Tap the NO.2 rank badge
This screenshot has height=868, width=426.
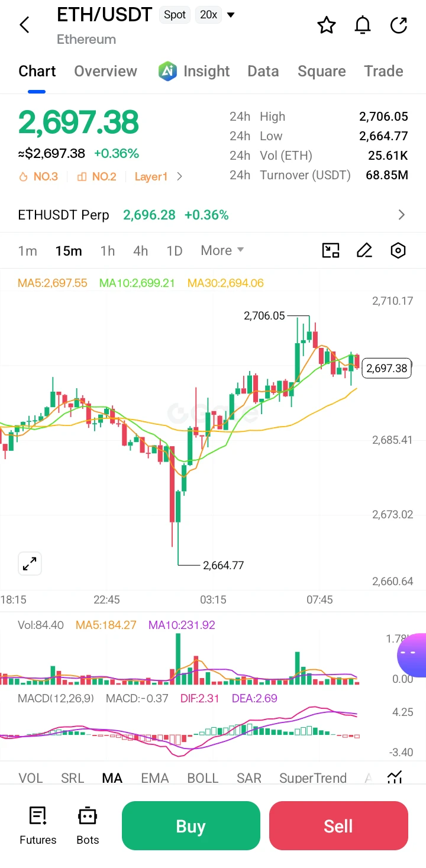coord(96,176)
